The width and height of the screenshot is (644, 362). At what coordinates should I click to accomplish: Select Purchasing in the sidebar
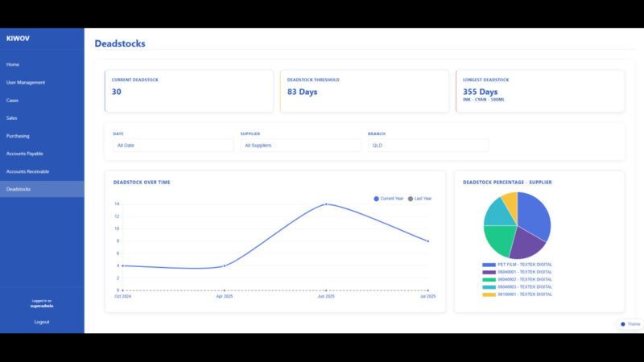tap(18, 136)
